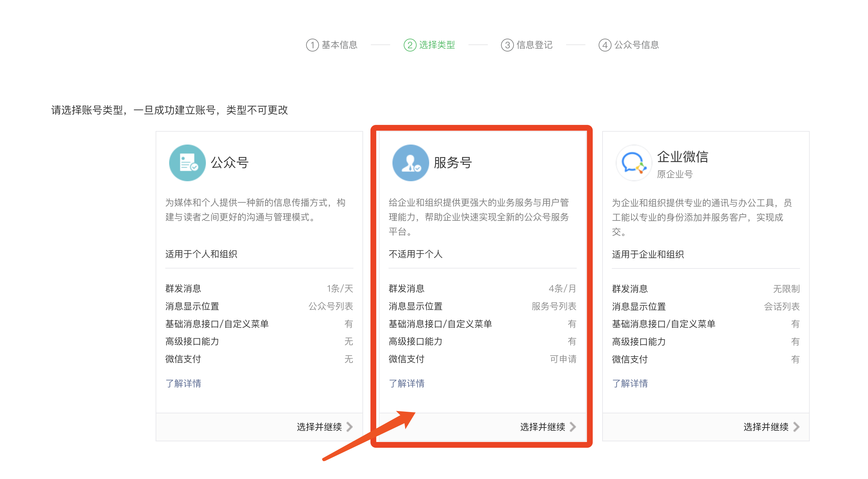Click 基础消息接口/自定义菜单 label in 公众号 card

[x=217, y=324]
